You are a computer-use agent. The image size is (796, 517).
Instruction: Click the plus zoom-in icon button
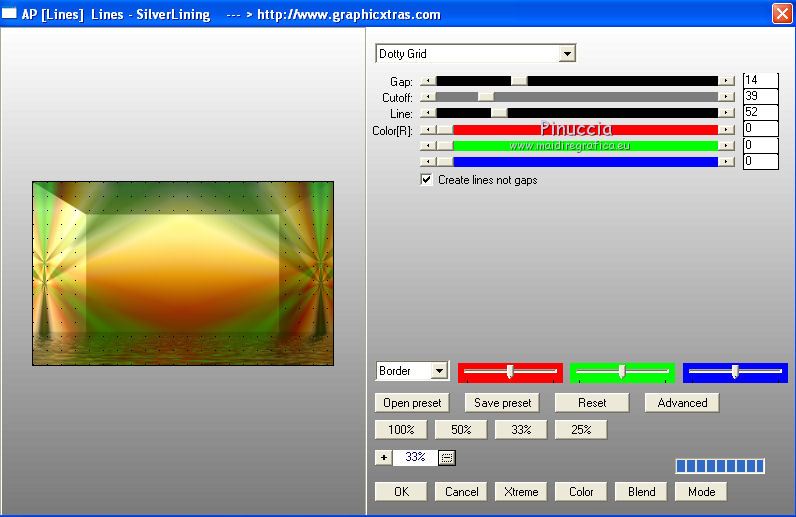point(384,458)
